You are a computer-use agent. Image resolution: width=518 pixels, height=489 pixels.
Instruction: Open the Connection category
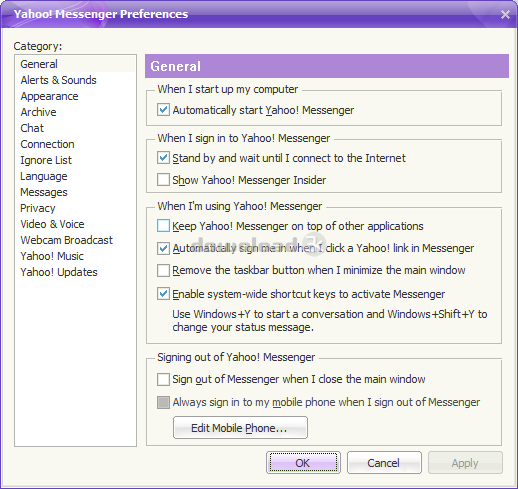pyautogui.click(x=47, y=144)
